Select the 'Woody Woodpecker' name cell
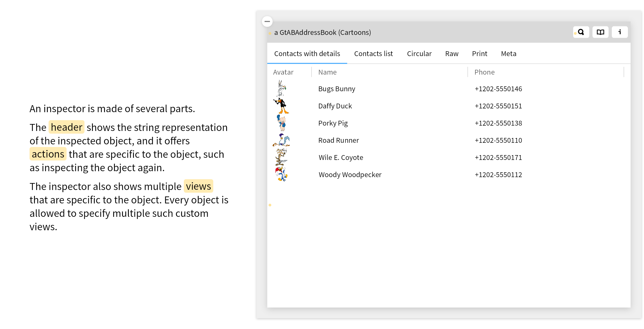 [350, 175]
